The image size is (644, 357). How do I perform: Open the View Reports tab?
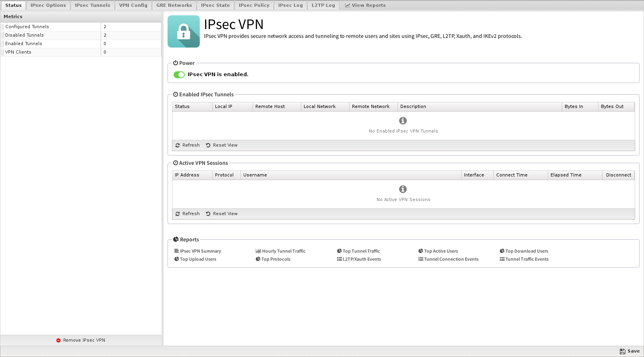(x=365, y=5)
